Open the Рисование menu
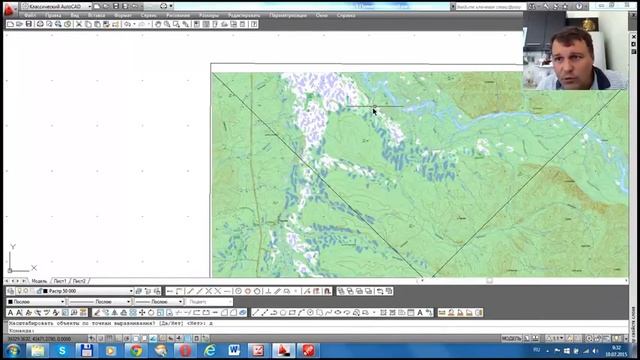 178,16
